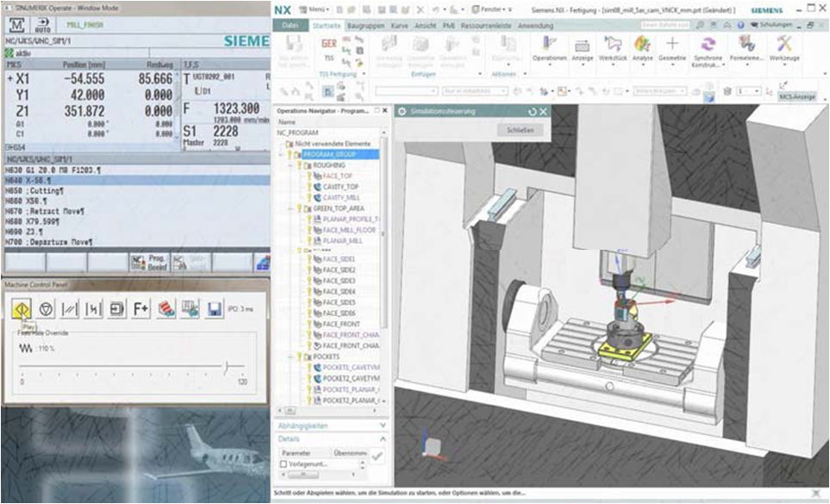Click the Operations Navigator horizontal scrollbar
Image resolution: width=830 pixels, height=504 pixels.
[x=290, y=410]
